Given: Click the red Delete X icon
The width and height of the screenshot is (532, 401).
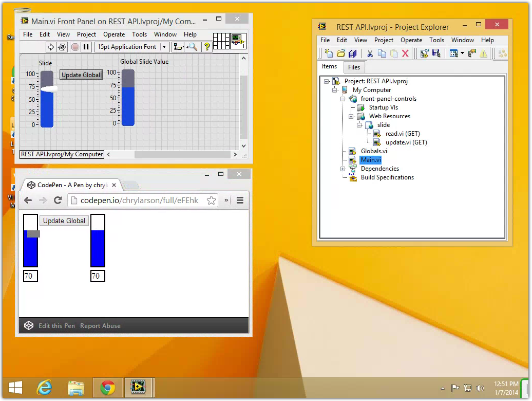Looking at the screenshot, I should coord(405,53).
